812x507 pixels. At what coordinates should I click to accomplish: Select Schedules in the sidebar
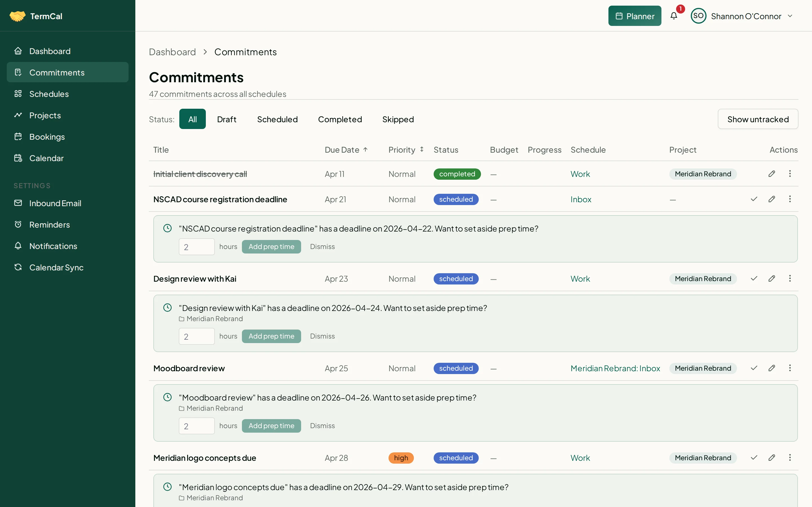49,94
